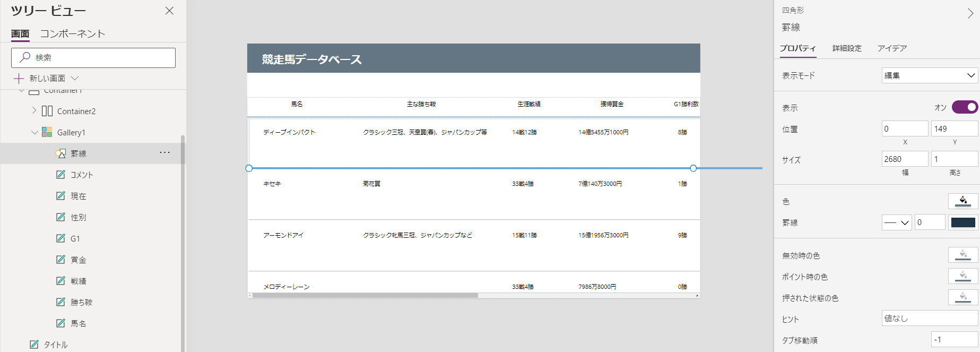980x352 pixels.
Task: Click the 賞金 label edit icon
Action: (x=61, y=259)
